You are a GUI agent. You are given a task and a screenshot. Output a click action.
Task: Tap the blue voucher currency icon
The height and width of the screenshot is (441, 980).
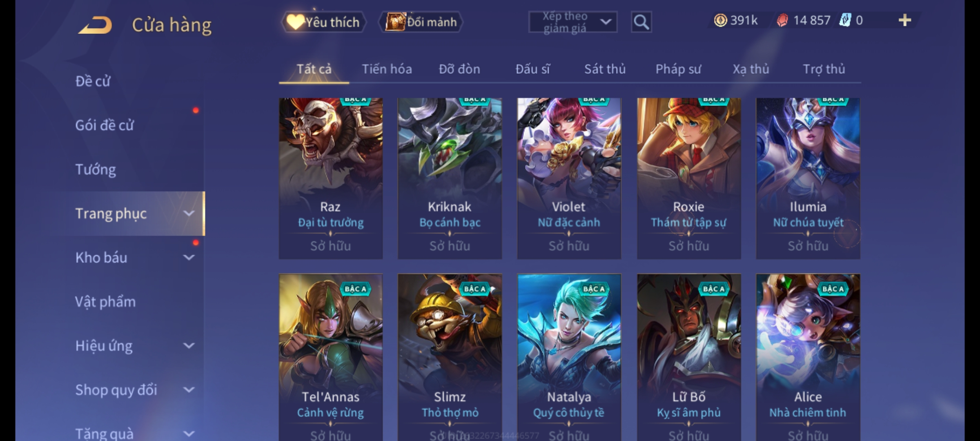pyautogui.click(x=845, y=20)
